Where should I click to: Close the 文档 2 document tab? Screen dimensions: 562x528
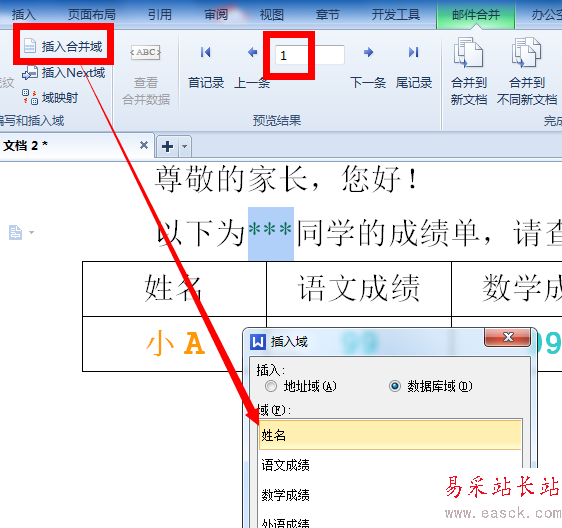tap(144, 145)
